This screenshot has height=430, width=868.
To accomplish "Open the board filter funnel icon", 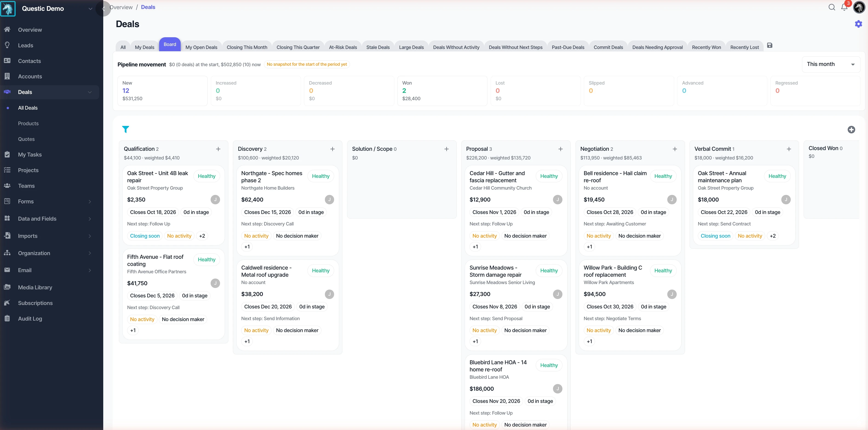I will tap(125, 129).
